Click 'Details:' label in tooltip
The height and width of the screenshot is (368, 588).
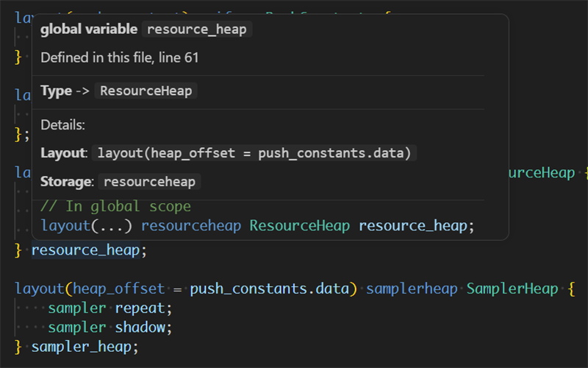point(62,125)
